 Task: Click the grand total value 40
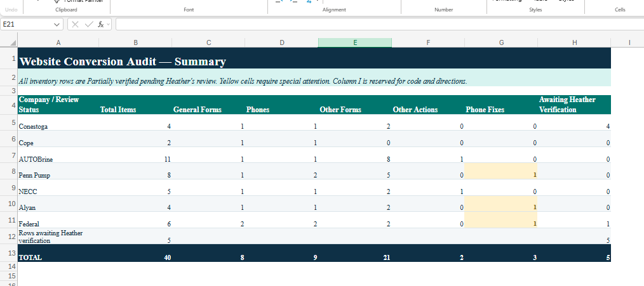tap(135, 253)
